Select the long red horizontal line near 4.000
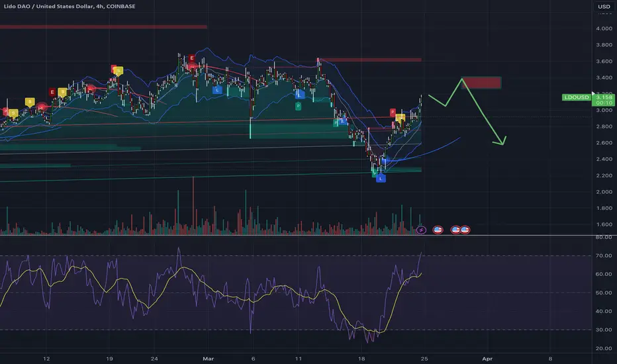This screenshot has width=617, height=364. pyautogui.click(x=103, y=26)
